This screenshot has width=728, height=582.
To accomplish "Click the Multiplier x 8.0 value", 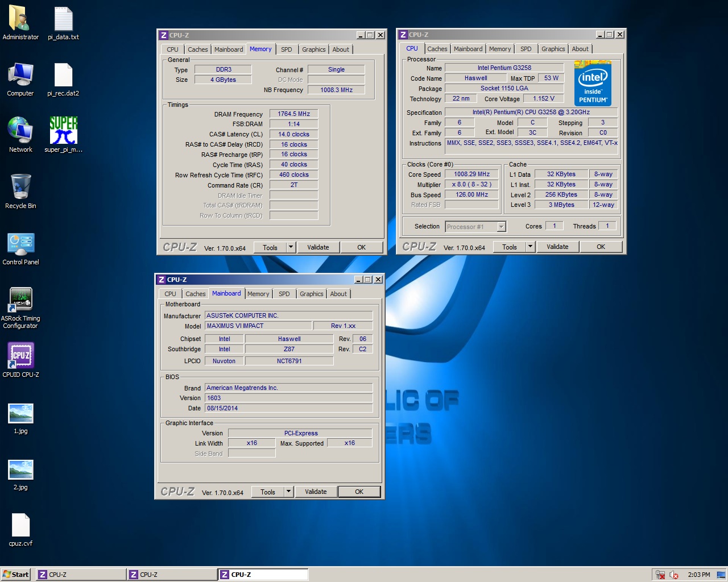I will click(471, 184).
